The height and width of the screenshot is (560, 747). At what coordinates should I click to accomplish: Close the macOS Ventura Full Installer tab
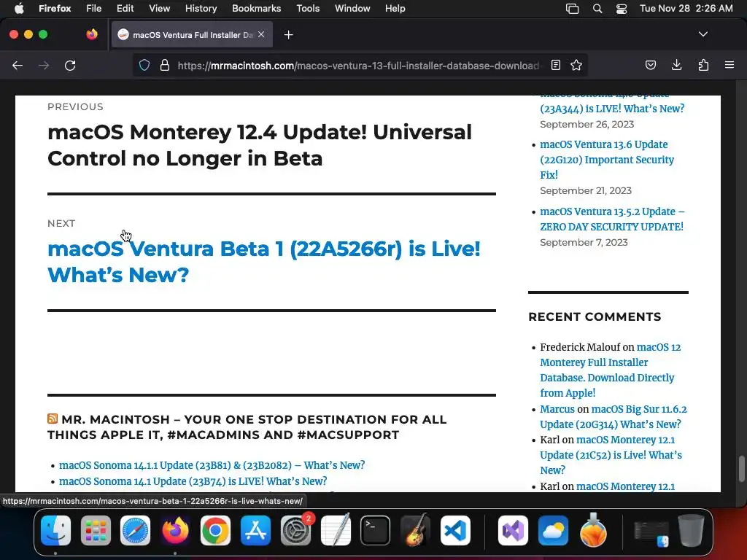point(261,34)
